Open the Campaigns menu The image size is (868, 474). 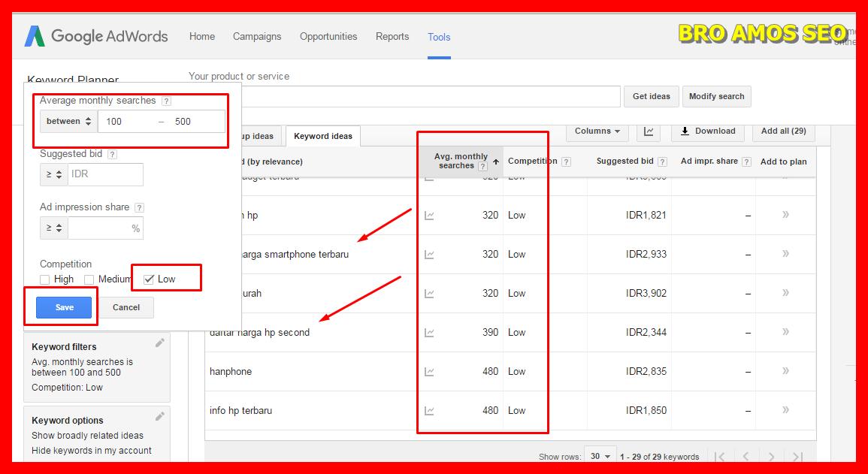[x=257, y=37]
